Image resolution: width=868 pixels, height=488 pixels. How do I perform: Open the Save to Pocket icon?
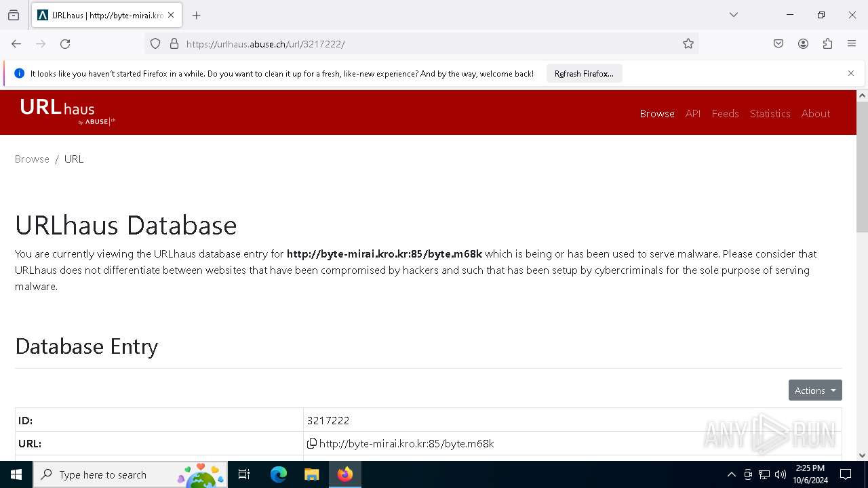[x=778, y=44]
